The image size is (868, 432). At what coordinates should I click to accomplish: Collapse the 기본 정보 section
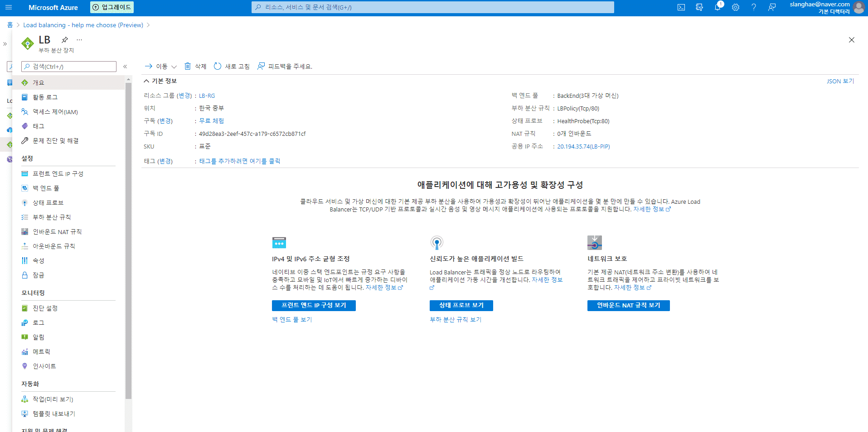click(x=146, y=81)
